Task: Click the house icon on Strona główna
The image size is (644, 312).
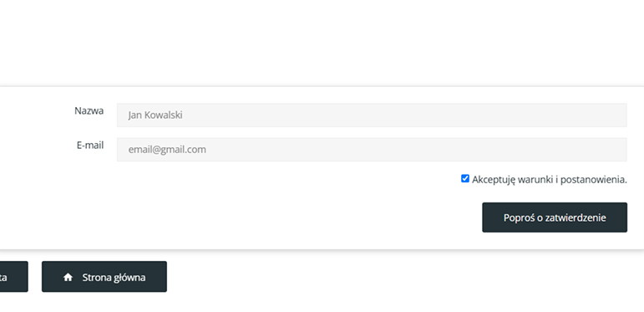Action: coord(68,278)
